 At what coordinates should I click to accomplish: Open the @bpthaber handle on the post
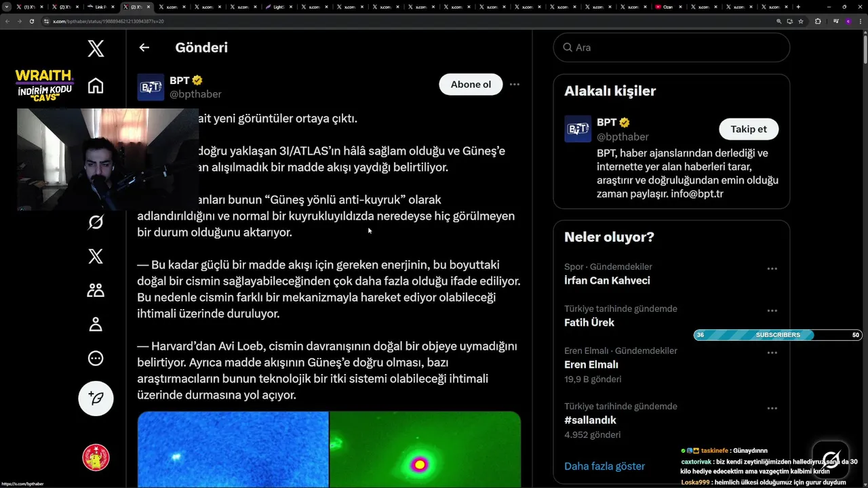click(x=195, y=94)
